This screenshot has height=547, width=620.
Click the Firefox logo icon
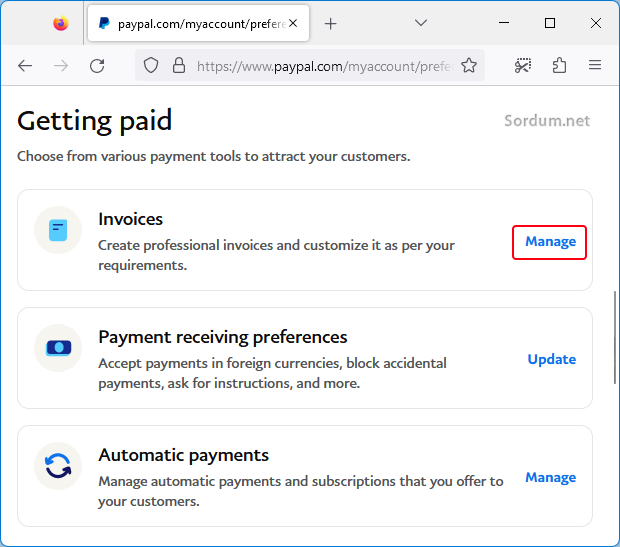click(61, 23)
